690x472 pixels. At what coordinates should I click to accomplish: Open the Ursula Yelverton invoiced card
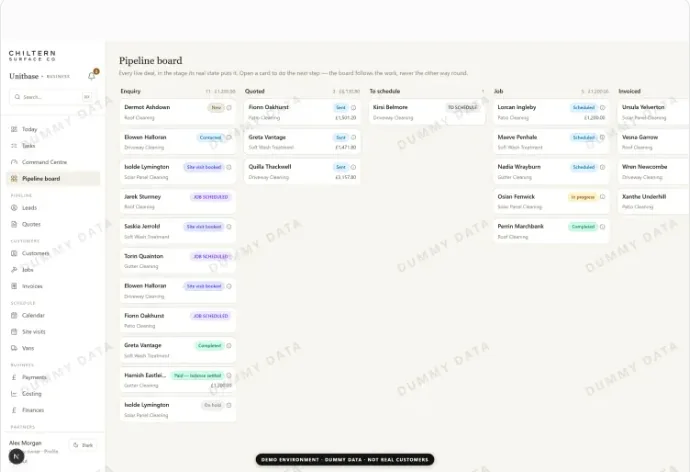pos(654,112)
